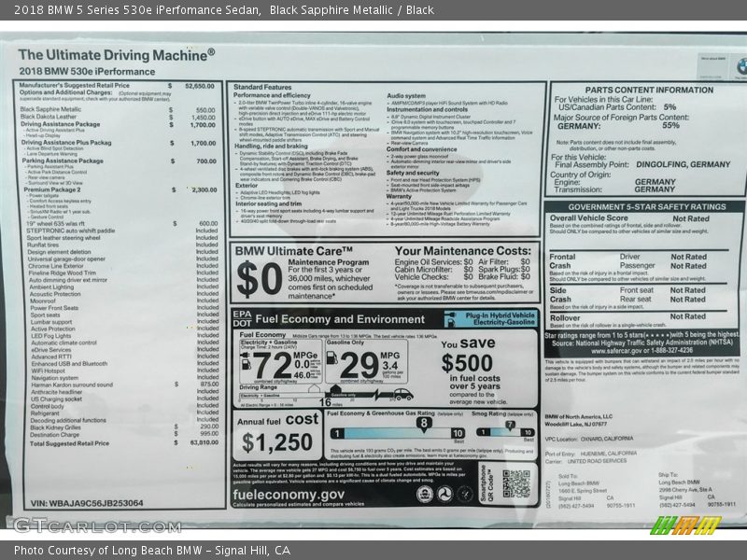Click the plug and pump icon under Electricity + Gasoline
The height and width of the screenshot is (560, 747).
246,360
